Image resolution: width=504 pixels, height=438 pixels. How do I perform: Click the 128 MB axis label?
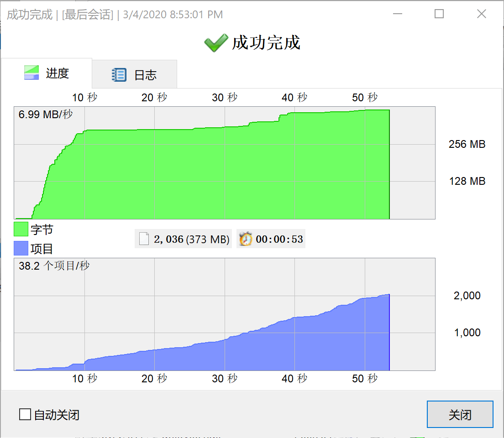467,181
